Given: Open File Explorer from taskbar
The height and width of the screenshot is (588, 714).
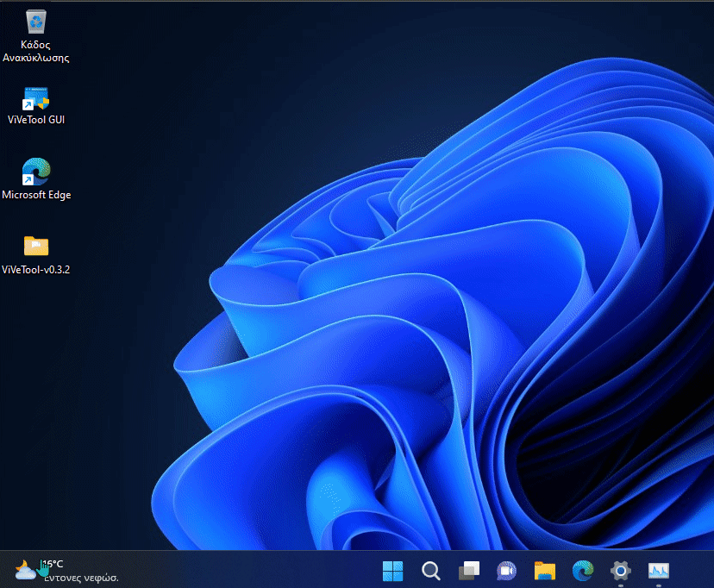Looking at the screenshot, I should tap(545, 571).
